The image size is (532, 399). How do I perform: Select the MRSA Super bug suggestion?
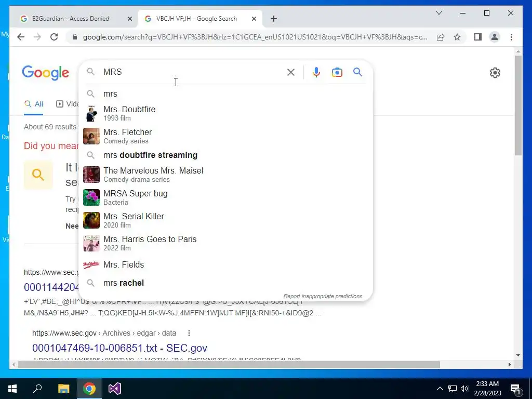pos(225,197)
